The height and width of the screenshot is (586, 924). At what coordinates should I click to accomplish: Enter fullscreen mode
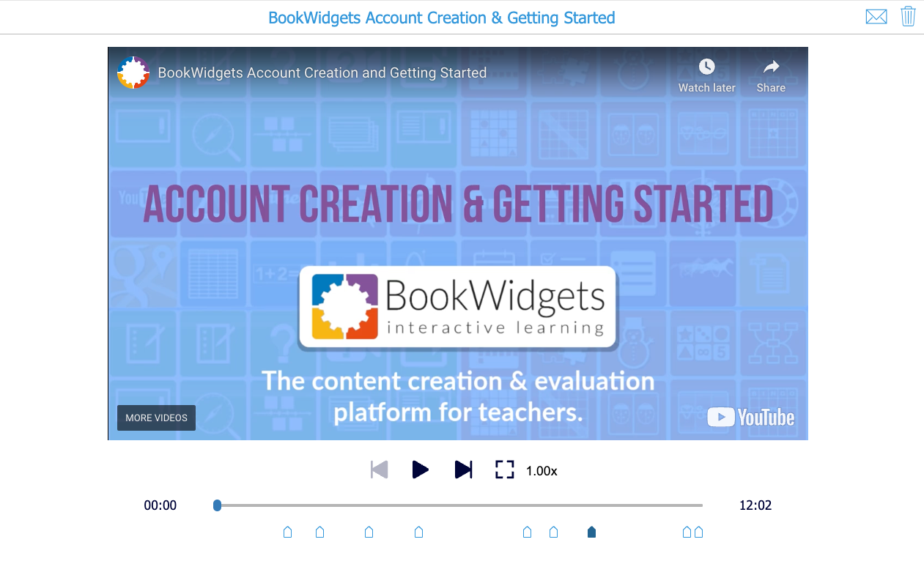[504, 470]
